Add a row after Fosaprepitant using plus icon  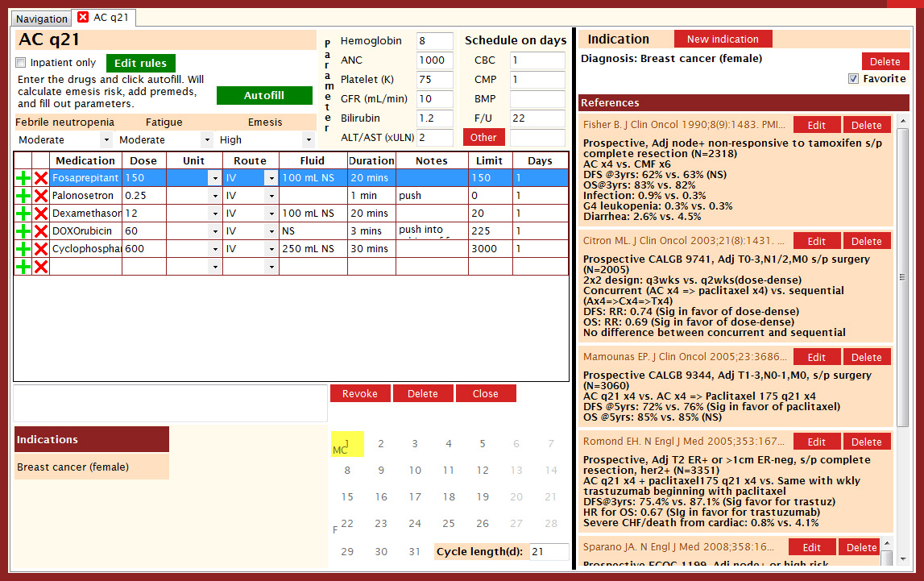pos(23,178)
